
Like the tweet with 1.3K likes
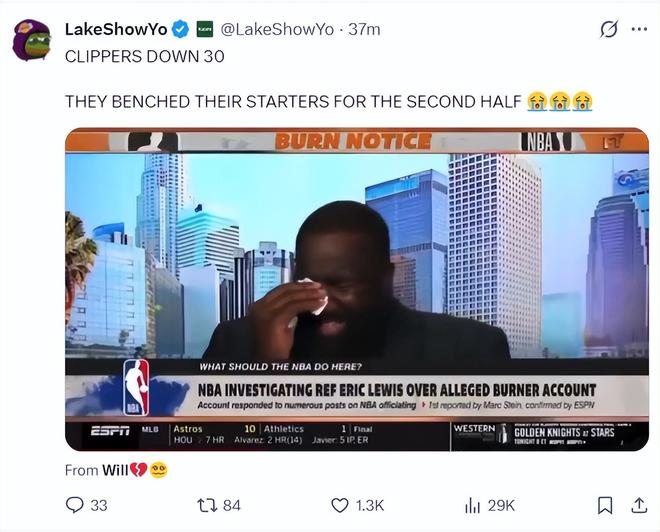coord(357,505)
